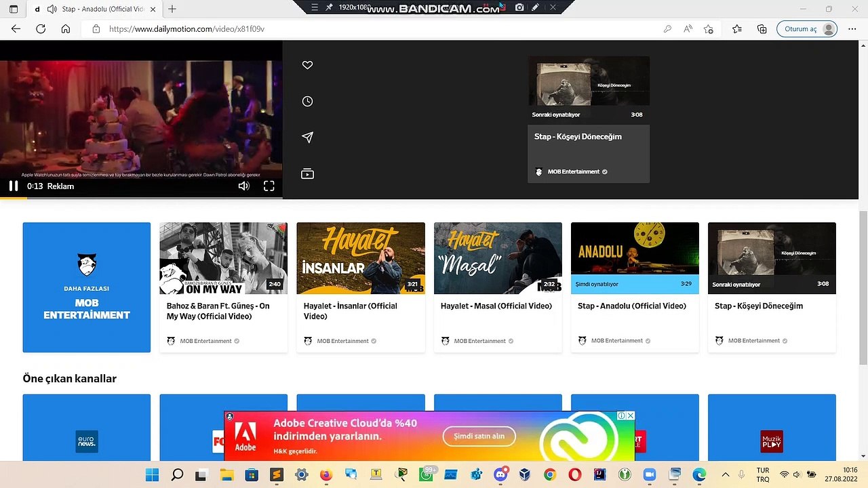
Task: Launch Firefox from taskbar
Action: (326, 474)
